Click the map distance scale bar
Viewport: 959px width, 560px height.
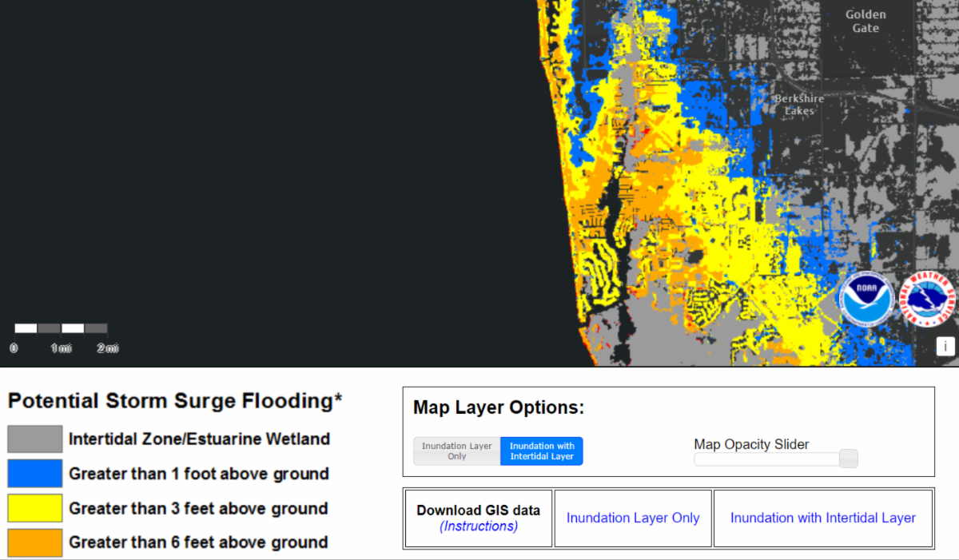[61, 328]
